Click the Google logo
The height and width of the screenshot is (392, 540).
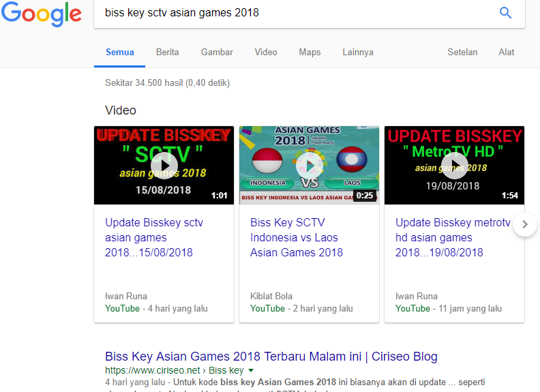41,14
